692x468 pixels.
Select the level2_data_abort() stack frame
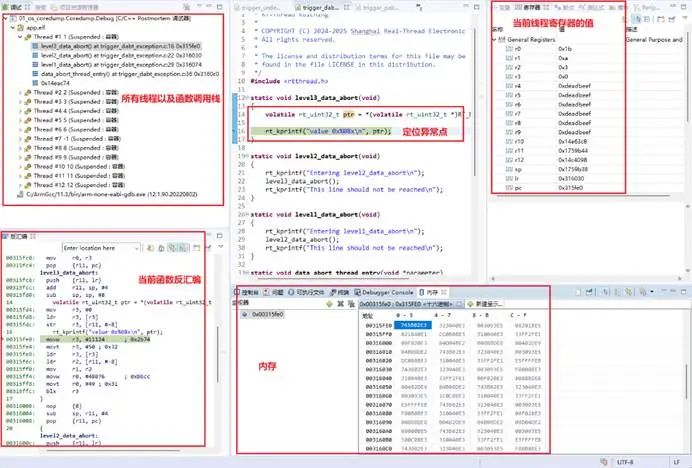click(x=117, y=55)
